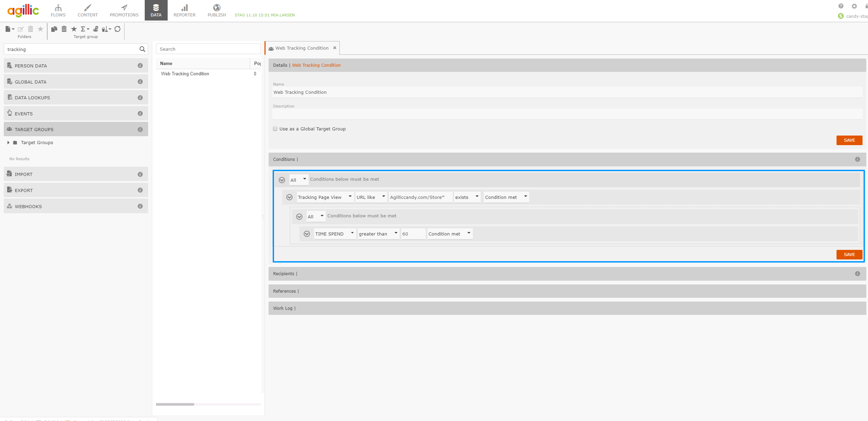Collapse the Tracking Page View condition row

point(289,197)
